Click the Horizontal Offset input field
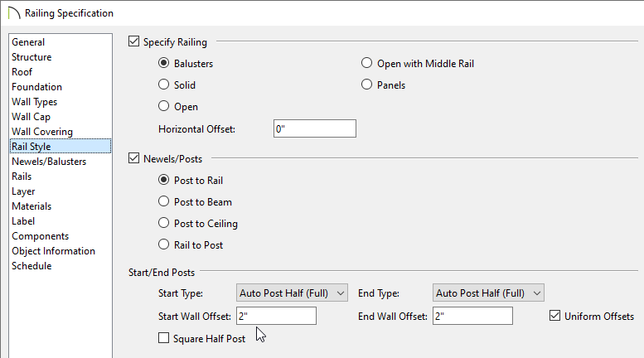Viewport: 644px width, 358px height. (315, 128)
